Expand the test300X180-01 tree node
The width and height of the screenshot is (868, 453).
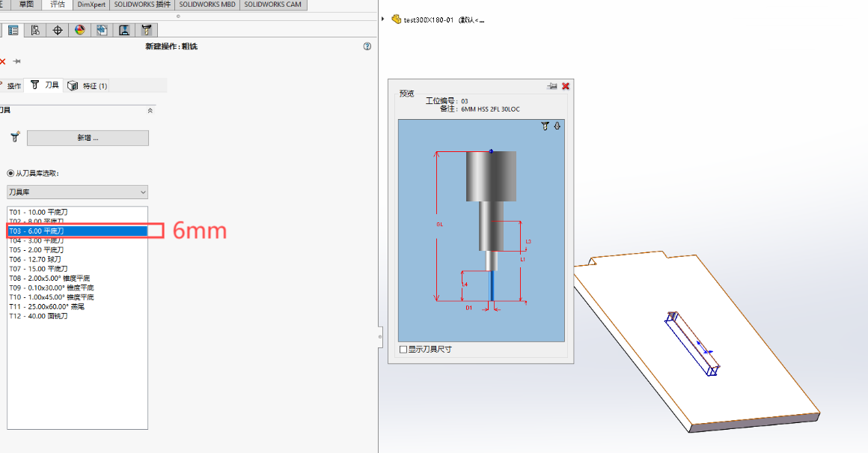point(382,19)
